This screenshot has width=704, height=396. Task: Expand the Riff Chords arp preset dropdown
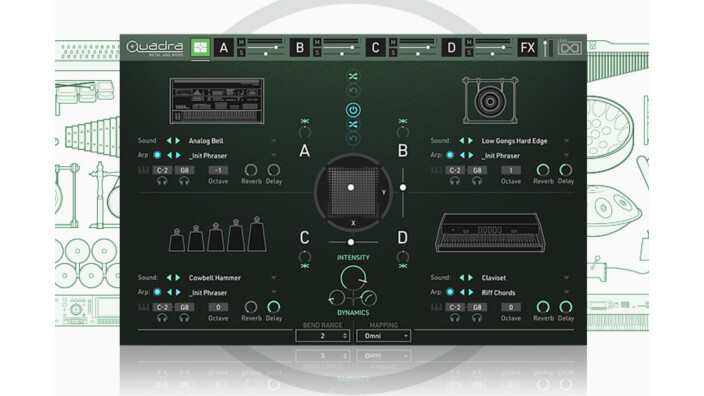pyautogui.click(x=567, y=292)
